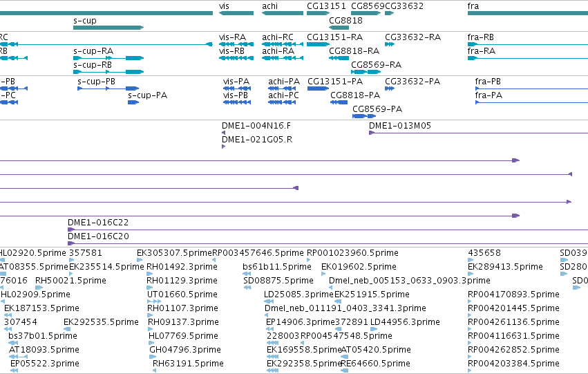Screen dimensions: 588x374
Task: Select the DME1-016C22 clone
Action: point(328,230)
